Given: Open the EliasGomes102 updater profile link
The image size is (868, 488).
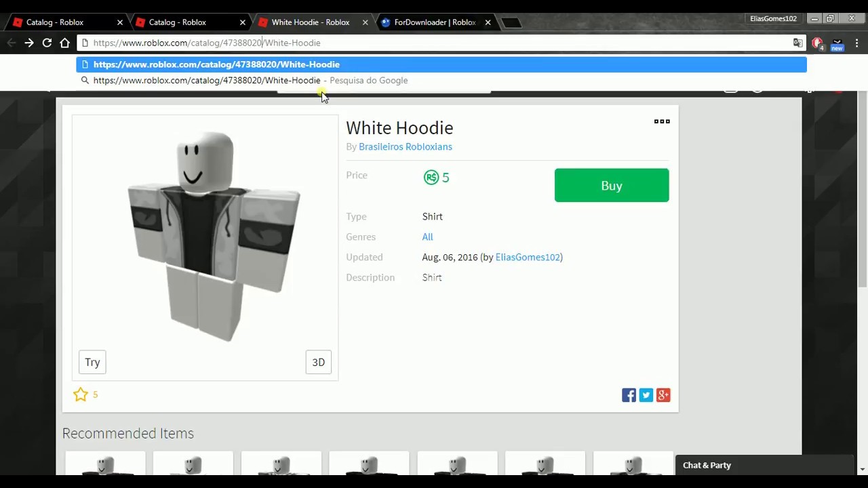Looking at the screenshot, I should coord(528,257).
